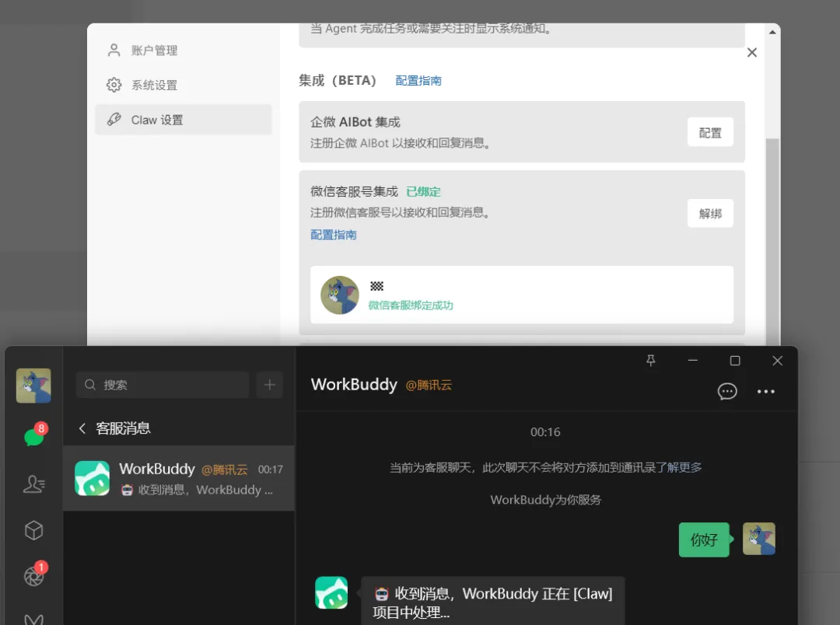The width and height of the screenshot is (840, 625).
Task: Click 已绑定 status label
Action: click(423, 192)
